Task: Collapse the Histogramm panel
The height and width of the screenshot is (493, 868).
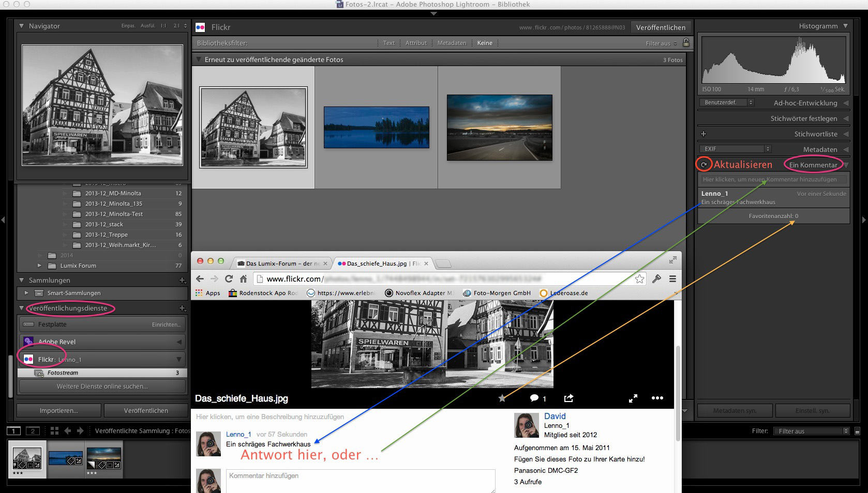Action: (x=845, y=26)
